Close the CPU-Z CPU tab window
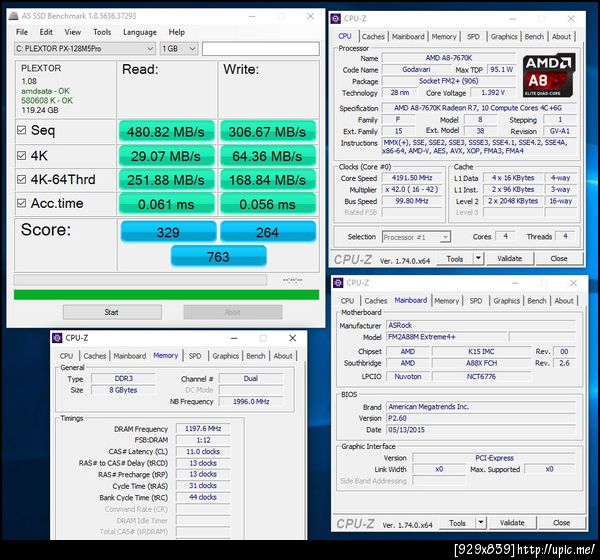 pos(571,19)
